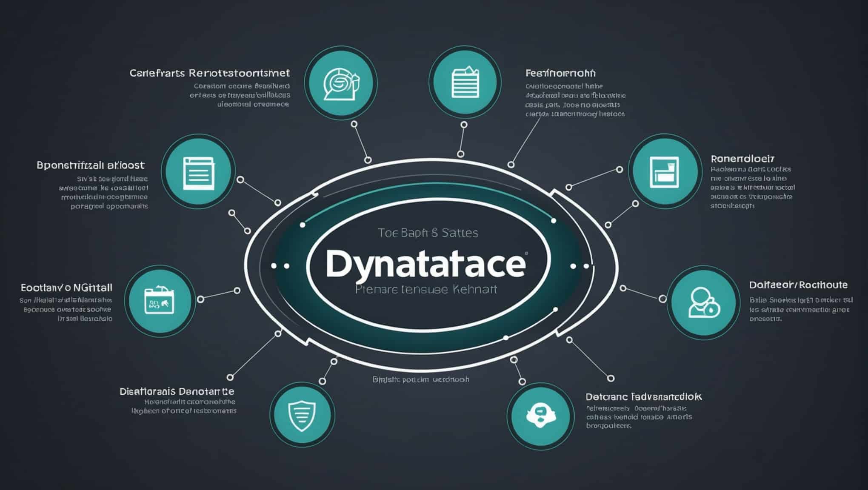
Task: Click the 'Toe Baph & Sattes' caption
Action: [x=428, y=233]
